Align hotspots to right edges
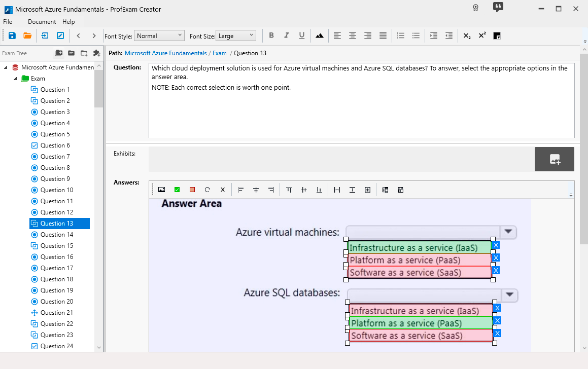The height and width of the screenshot is (369, 588). 271,190
